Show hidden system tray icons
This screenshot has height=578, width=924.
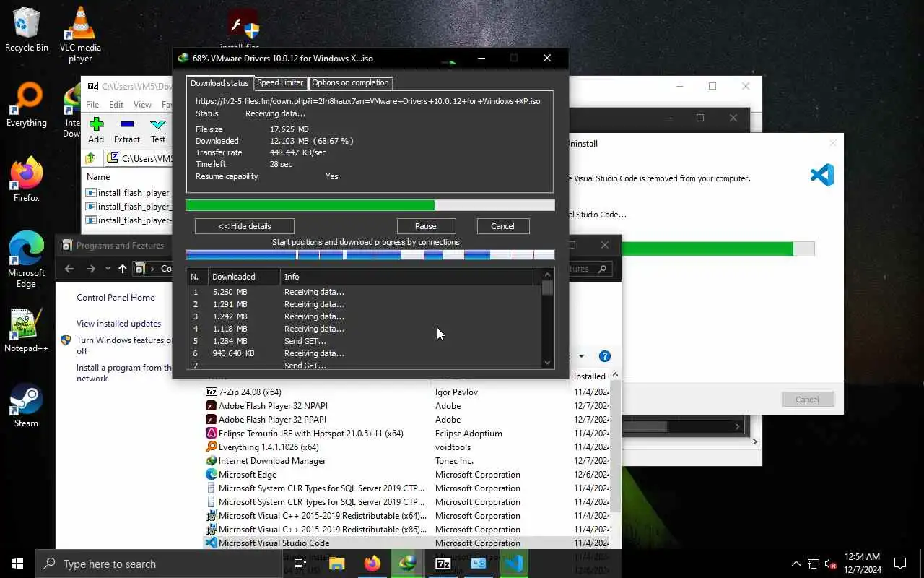(796, 564)
